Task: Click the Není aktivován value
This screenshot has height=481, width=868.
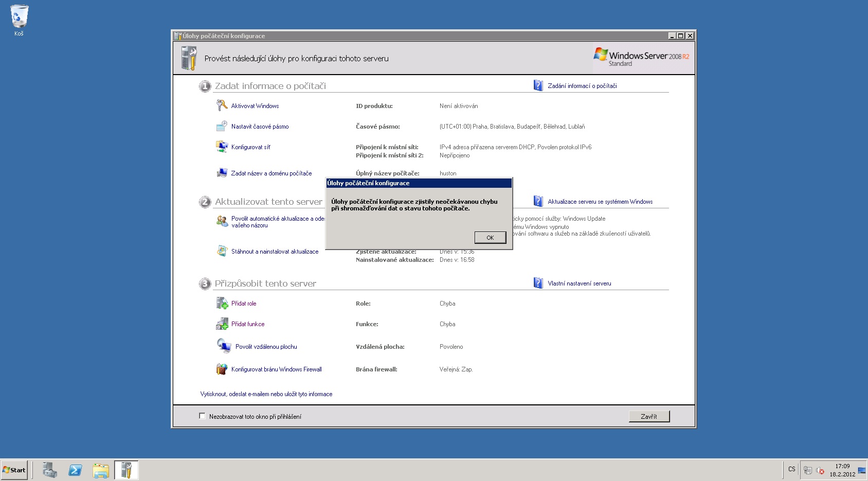Action: tap(459, 106)
